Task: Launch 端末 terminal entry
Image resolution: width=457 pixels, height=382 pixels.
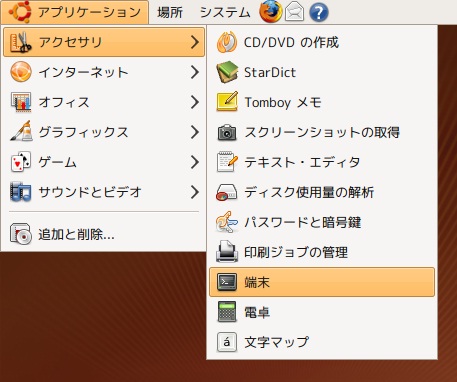Action: click(322, 282)
